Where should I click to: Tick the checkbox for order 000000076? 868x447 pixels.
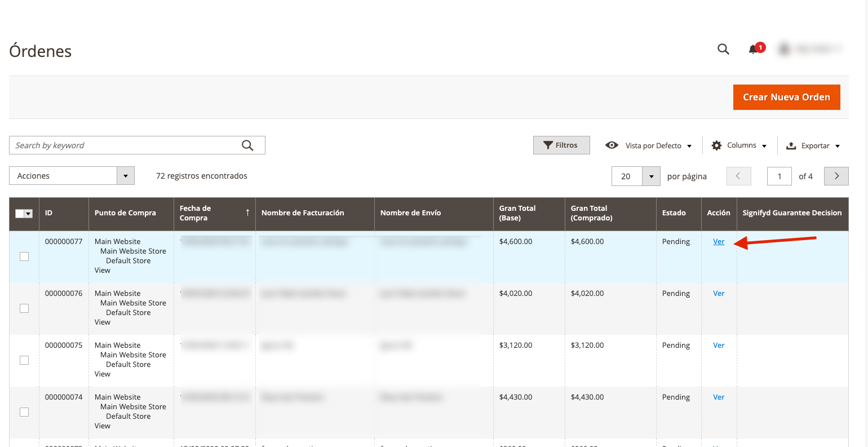point(24,308)
